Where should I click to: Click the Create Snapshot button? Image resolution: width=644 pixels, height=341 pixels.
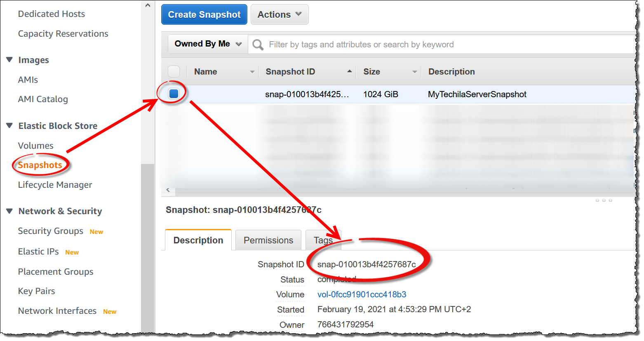(x=204, y=14)
